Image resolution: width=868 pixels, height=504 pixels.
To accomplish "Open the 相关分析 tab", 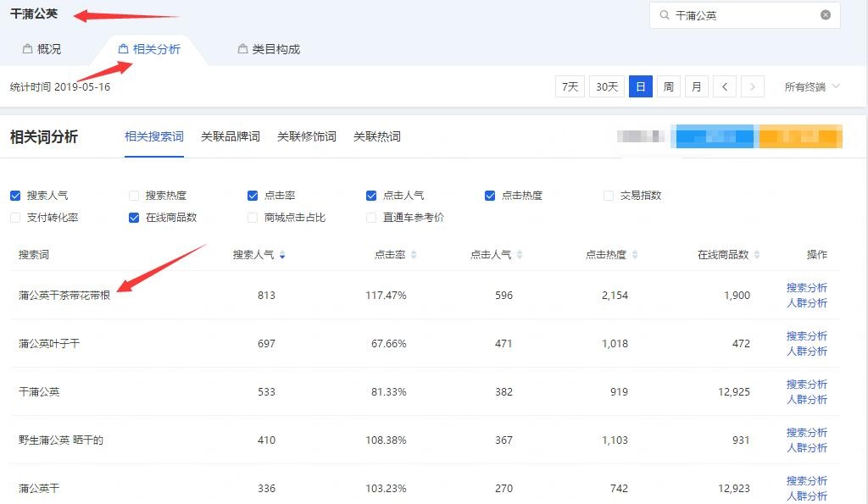I will tap(149, 49).
